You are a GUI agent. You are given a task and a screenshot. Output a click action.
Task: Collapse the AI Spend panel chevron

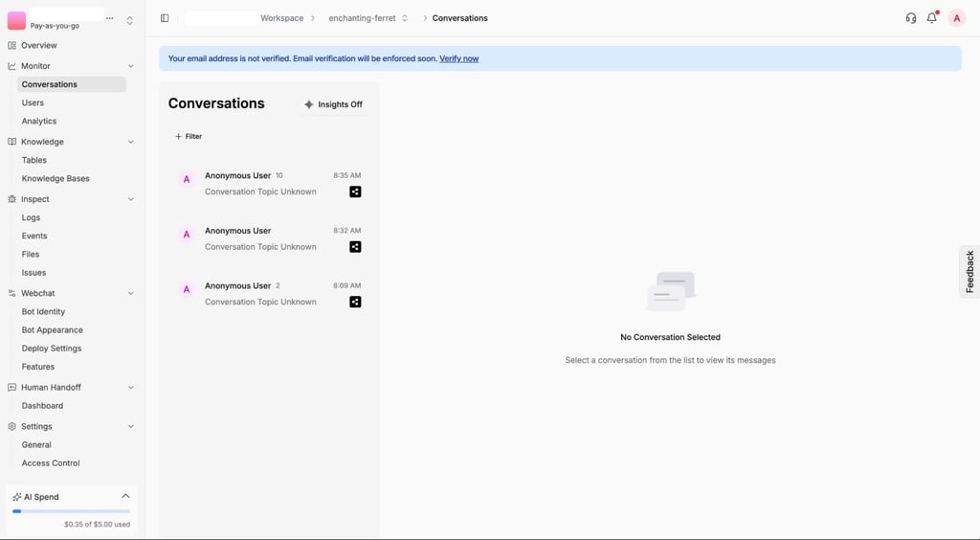coord(125,496)
